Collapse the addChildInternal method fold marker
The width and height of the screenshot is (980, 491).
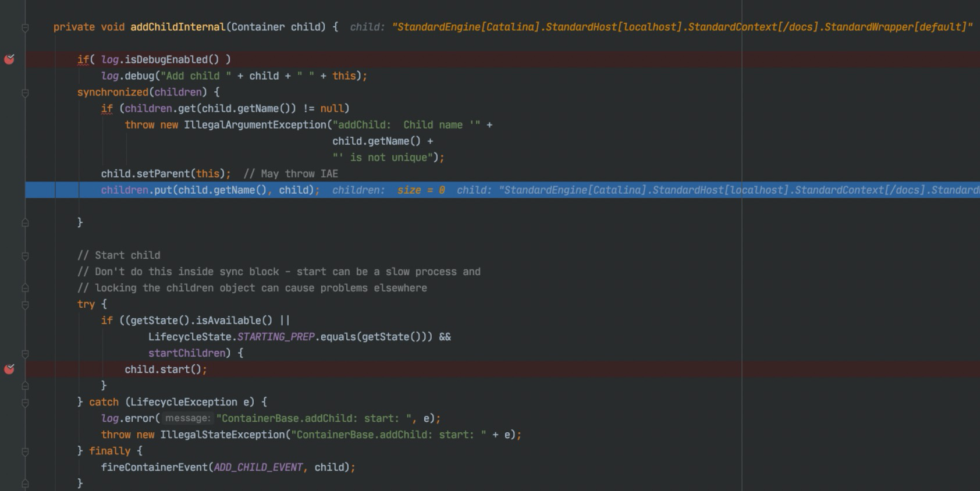[25, 27]
